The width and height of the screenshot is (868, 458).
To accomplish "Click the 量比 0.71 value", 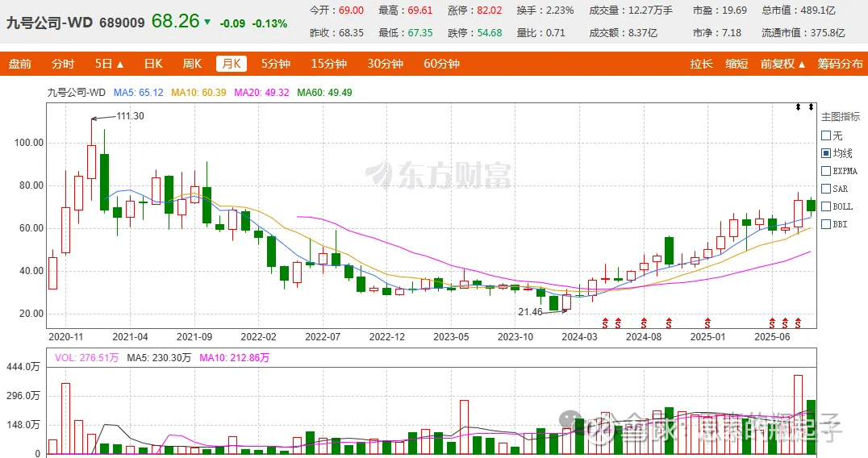I will click(555, 32).
